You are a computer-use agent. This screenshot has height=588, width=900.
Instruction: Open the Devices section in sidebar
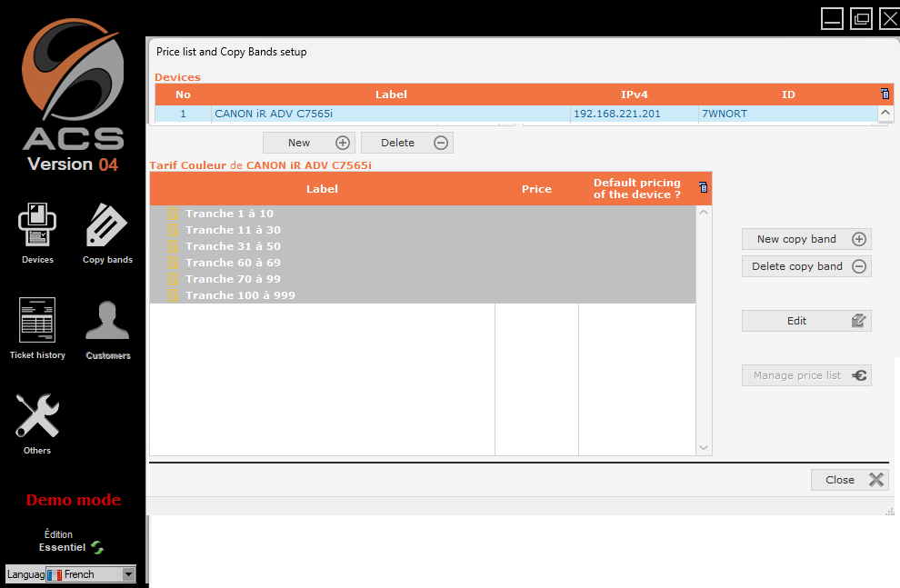[x=37, y=233]
